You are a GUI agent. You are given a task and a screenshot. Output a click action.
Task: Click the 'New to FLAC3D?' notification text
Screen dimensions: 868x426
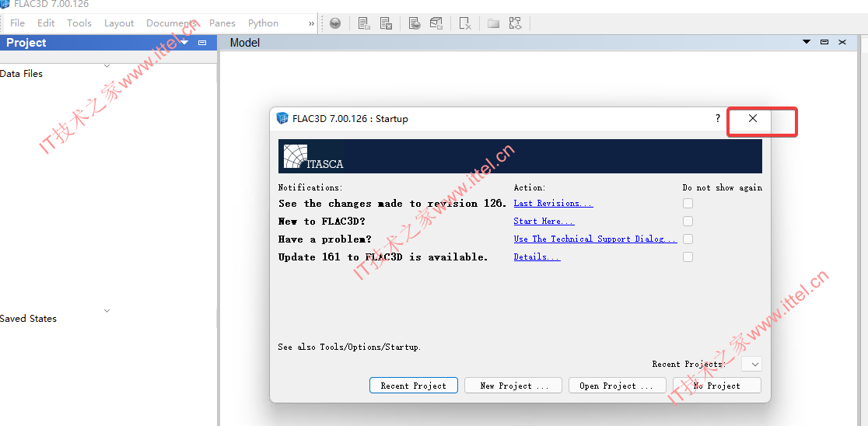pyautogui.click(x=322, y=222)
